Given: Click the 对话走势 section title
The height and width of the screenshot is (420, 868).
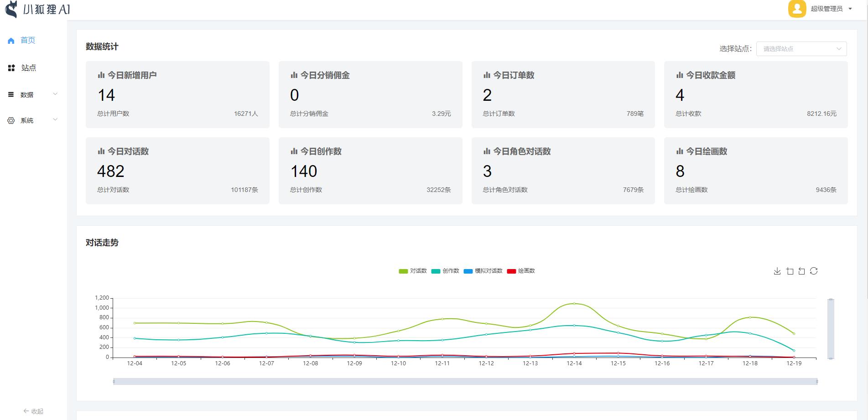Looking at the screenshot, I should pos(102,243).
